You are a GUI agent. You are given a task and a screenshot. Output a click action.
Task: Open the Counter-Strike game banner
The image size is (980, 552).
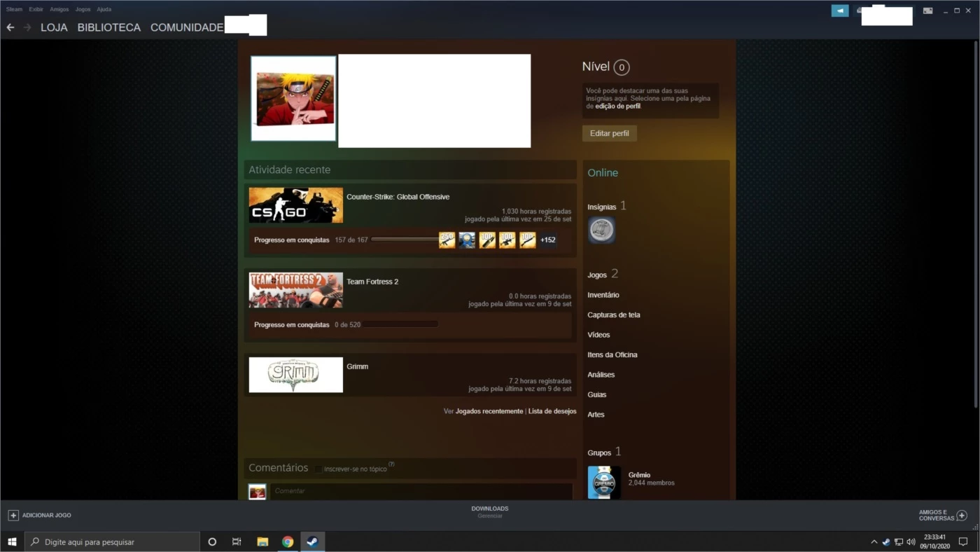[x=296, y=205]
